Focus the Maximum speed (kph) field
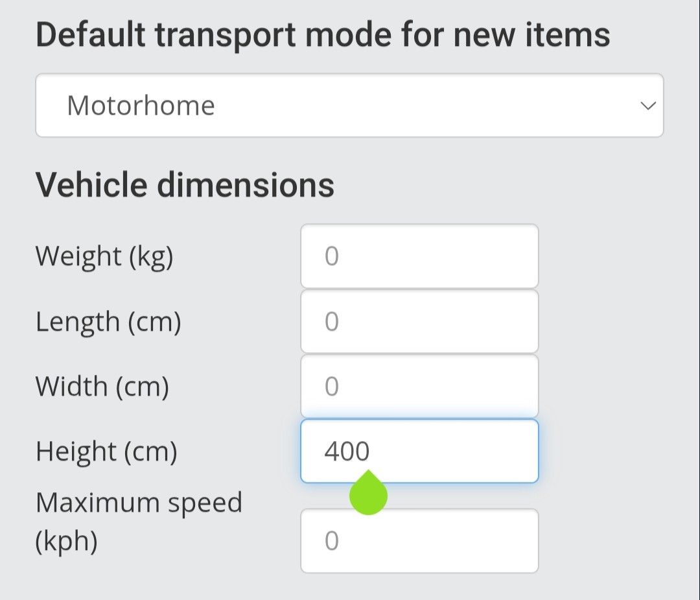This screenshot has width=700, height=600. coord(419,541)
